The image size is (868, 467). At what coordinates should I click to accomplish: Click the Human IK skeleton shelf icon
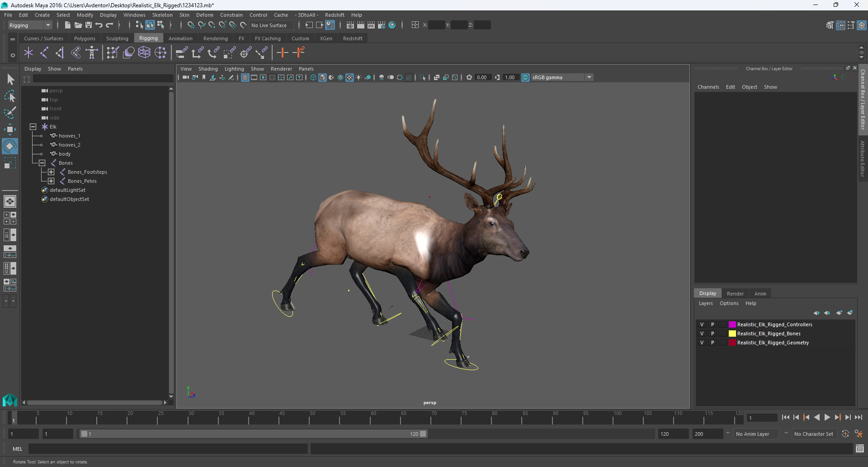[92, 53]
